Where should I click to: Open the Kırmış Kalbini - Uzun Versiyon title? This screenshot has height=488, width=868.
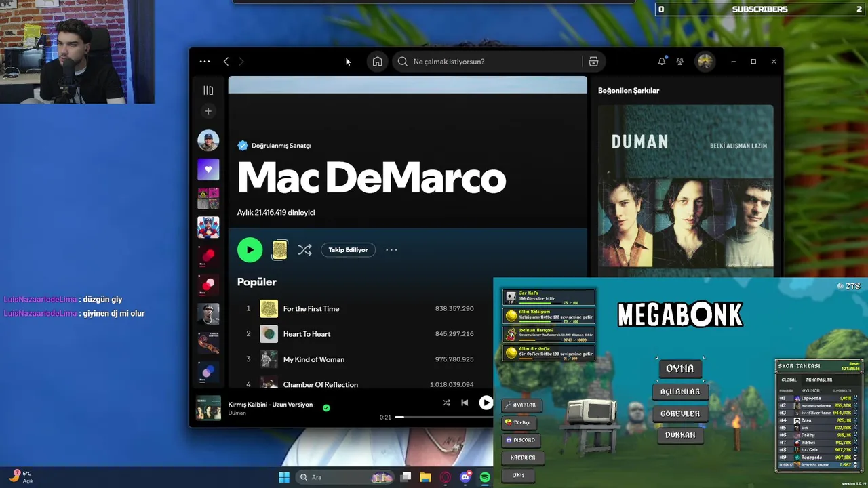click(271, 405)
